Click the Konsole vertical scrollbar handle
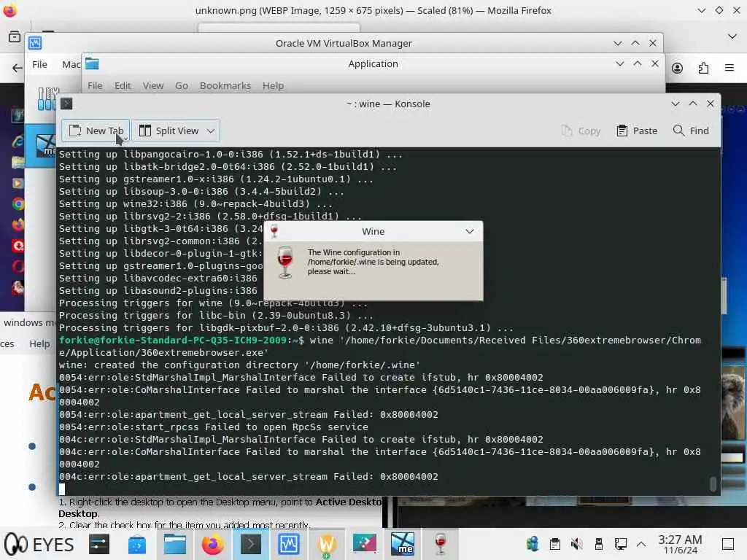The height and width of the screenshot is (560, 747). (x=713, y=484)
